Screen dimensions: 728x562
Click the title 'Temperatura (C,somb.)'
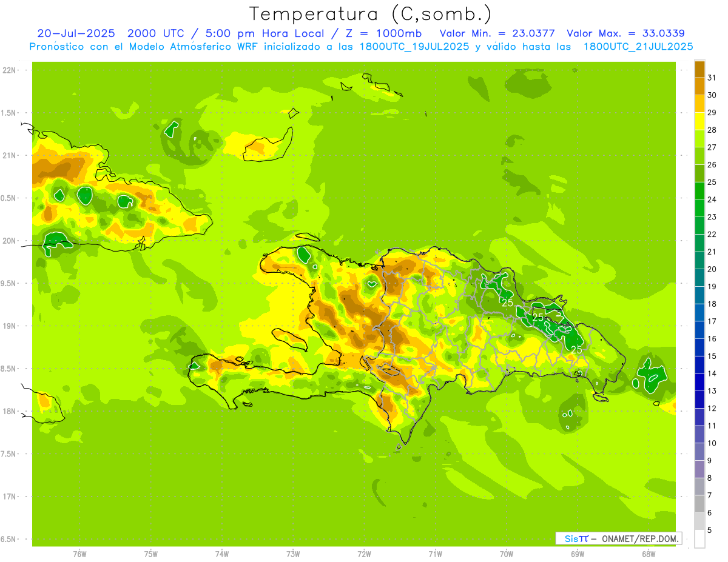tap(370, 14)
